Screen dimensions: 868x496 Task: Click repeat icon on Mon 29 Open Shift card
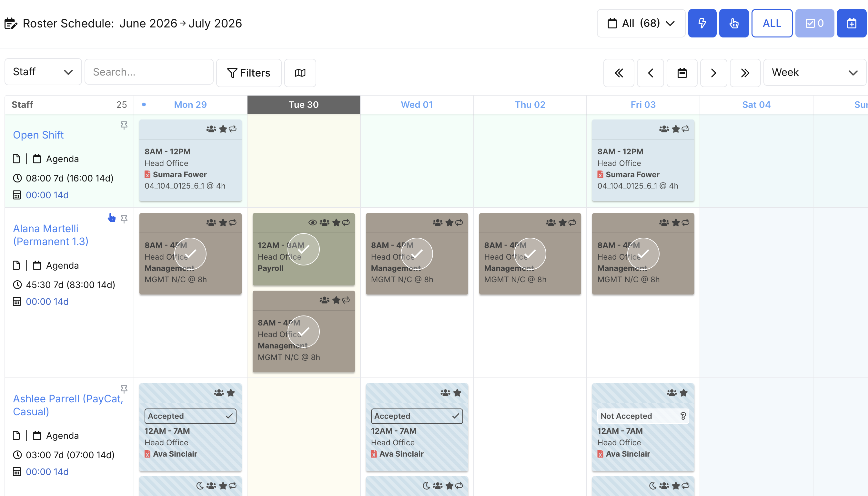point(233,129)
